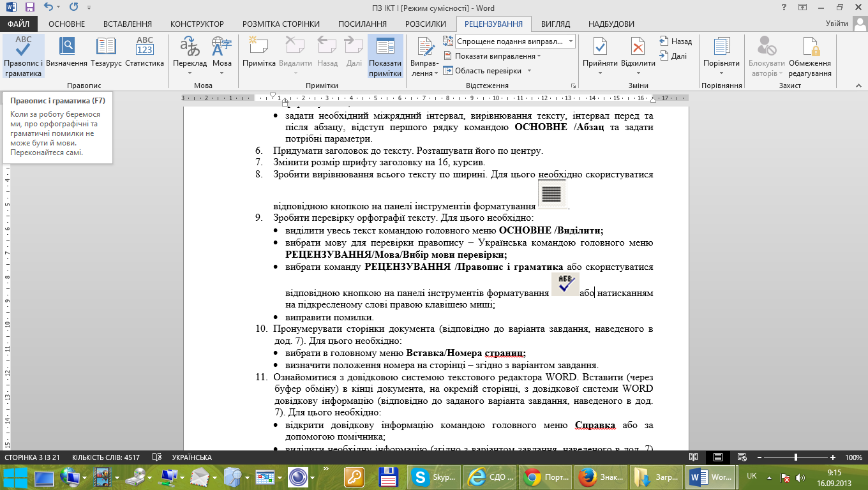868x490 pixels.
Task: Zoom in with the plus button
Action: [x=833, y=457]
